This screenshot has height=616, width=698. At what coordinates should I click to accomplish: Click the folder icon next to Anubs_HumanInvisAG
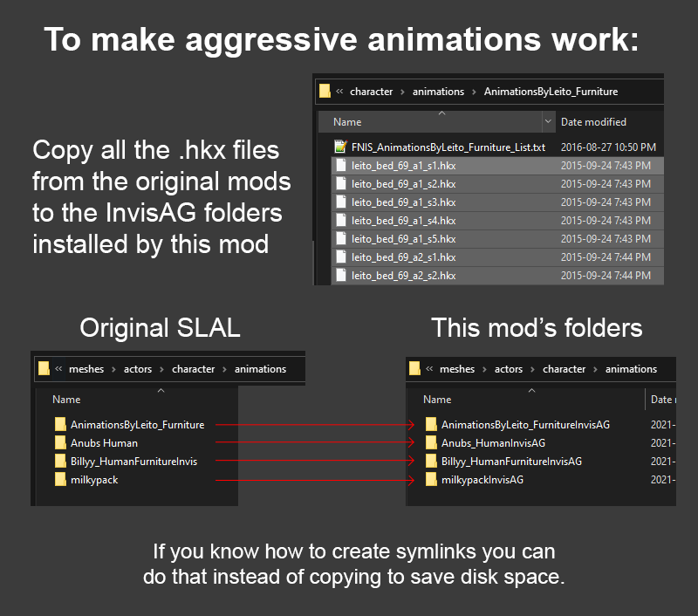pyautogui.click(x=431, y=442)
